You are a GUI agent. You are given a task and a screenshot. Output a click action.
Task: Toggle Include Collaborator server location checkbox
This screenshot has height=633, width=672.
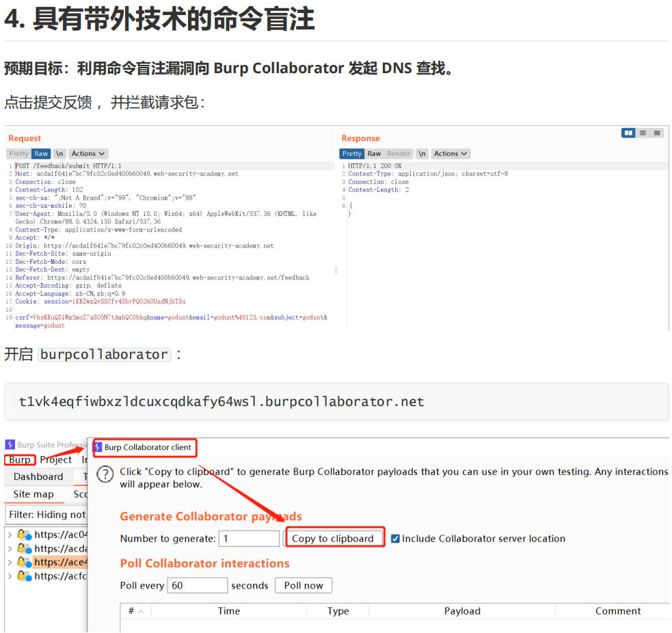[x=395, y=539]
